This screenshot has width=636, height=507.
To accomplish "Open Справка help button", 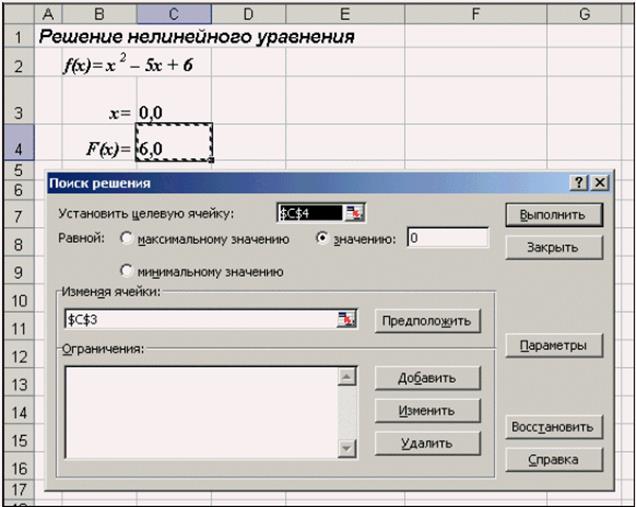I will tap(551, 459).
